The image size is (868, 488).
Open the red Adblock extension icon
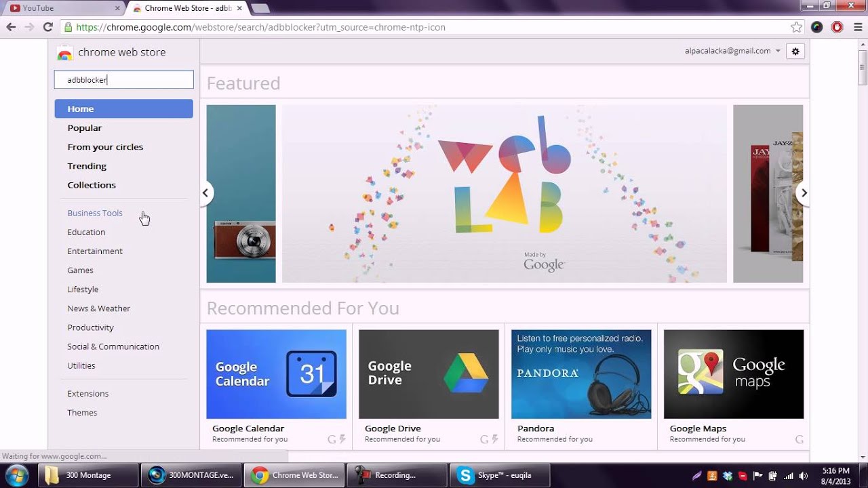837,27
